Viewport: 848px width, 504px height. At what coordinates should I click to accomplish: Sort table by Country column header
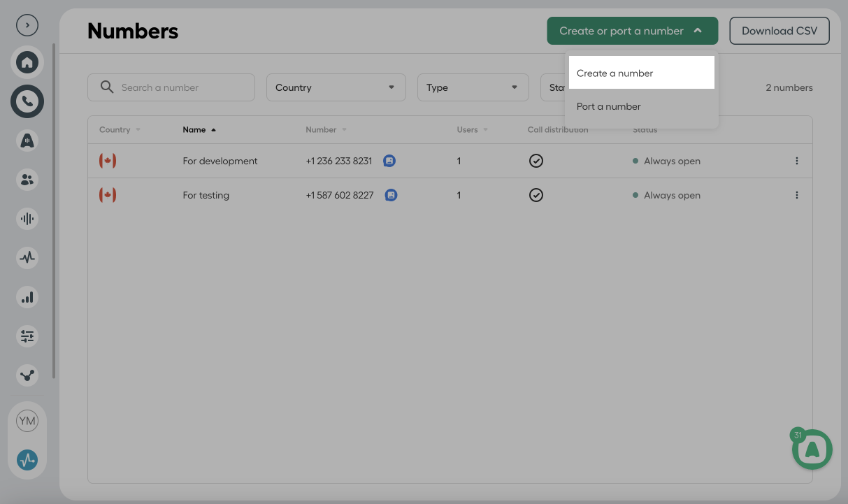tap(120, 130)
